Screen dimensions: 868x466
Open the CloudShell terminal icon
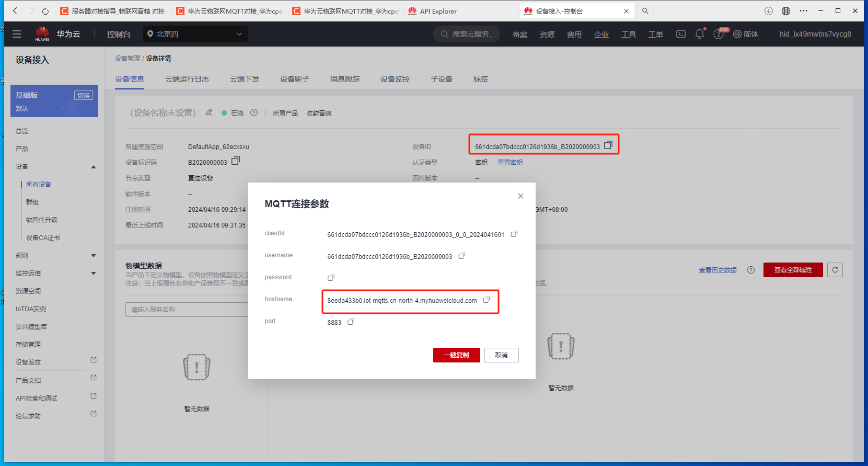coord(681,34)
